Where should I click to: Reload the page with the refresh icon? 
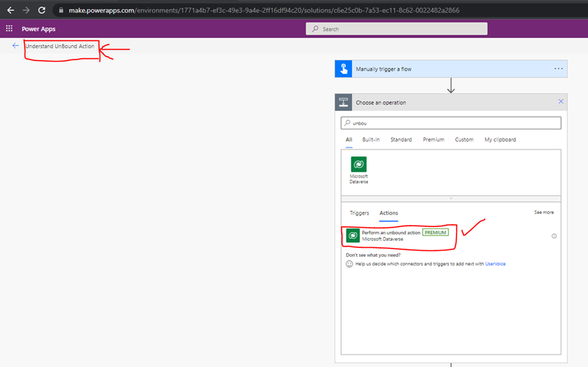click(42, 10)
